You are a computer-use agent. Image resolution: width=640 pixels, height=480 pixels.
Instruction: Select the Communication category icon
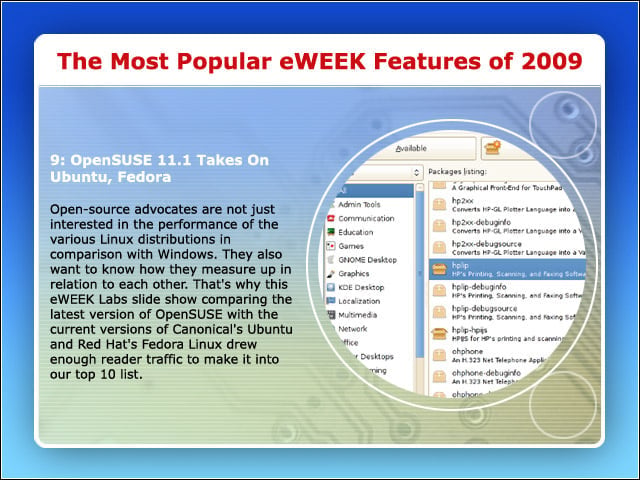click(x=331, y=218)
